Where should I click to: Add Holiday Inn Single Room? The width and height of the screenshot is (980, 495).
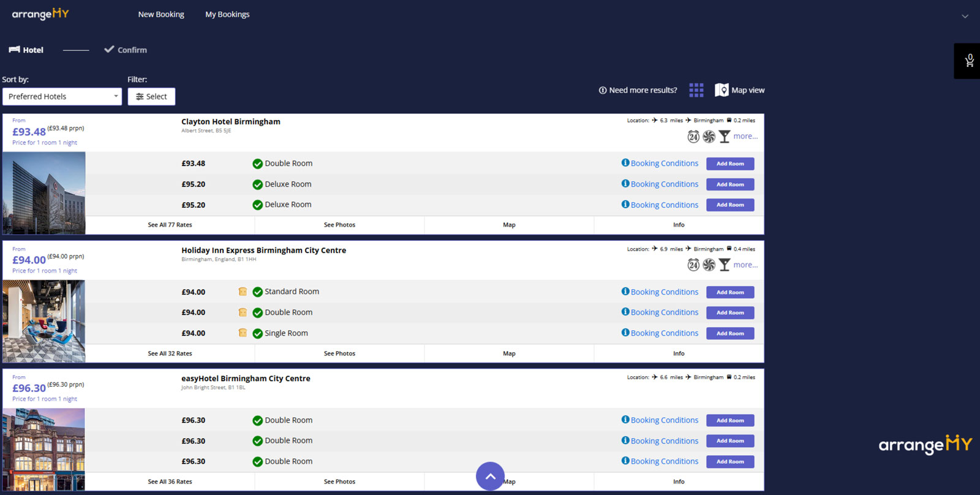click(730, 333)
